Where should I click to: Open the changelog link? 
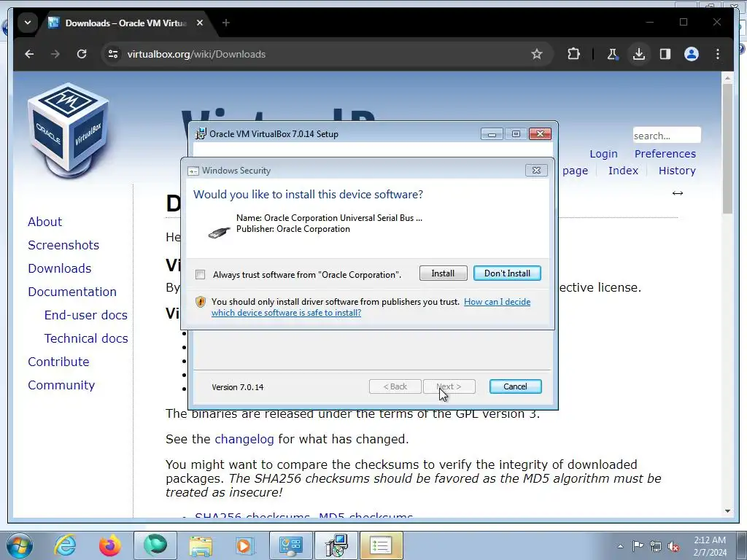tap(244, 439)
